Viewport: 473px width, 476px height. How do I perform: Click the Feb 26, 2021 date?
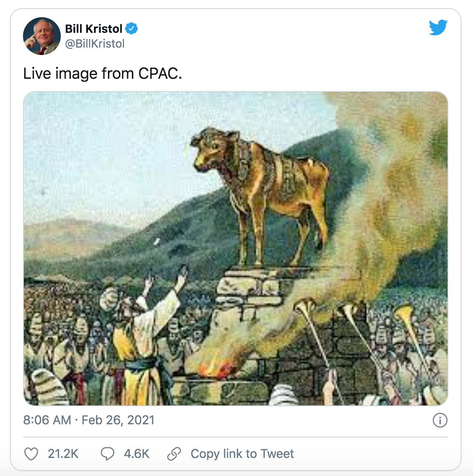pyautogui.click(x=118, y=420)
